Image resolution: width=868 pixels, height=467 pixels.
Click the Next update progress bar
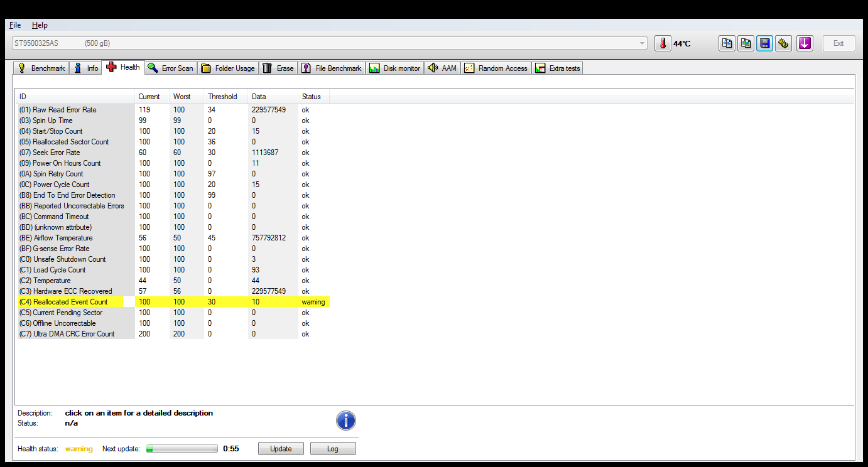[x=182, y=449]
